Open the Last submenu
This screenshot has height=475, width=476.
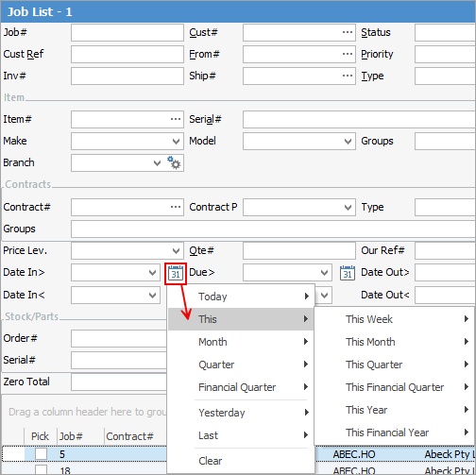(x=241, y=435)
